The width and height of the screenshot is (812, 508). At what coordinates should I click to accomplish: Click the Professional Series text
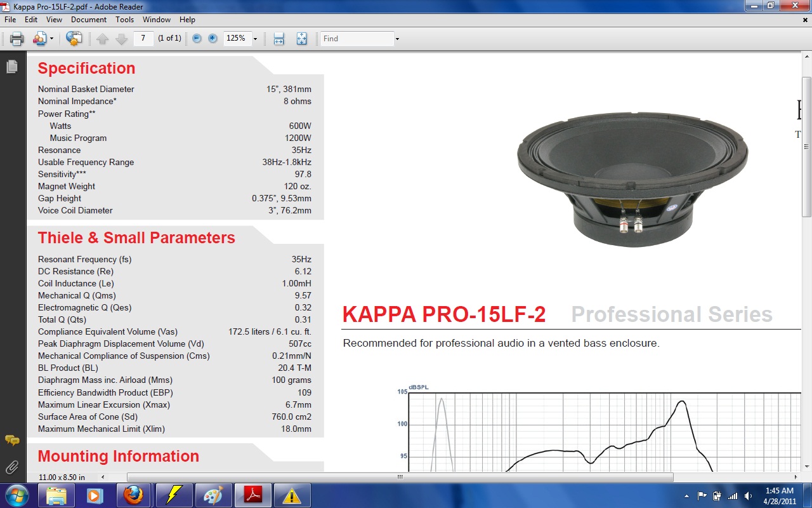[x=672, y=314]
